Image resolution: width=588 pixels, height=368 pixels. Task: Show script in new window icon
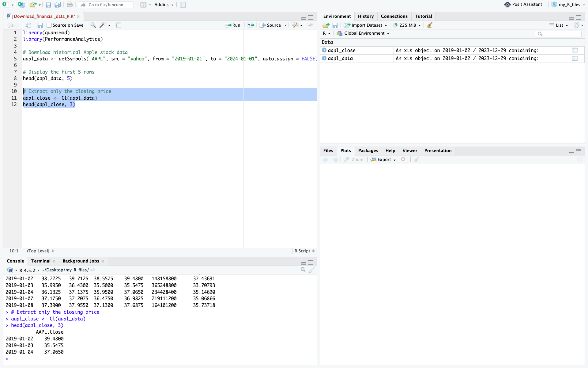point(28,25)
